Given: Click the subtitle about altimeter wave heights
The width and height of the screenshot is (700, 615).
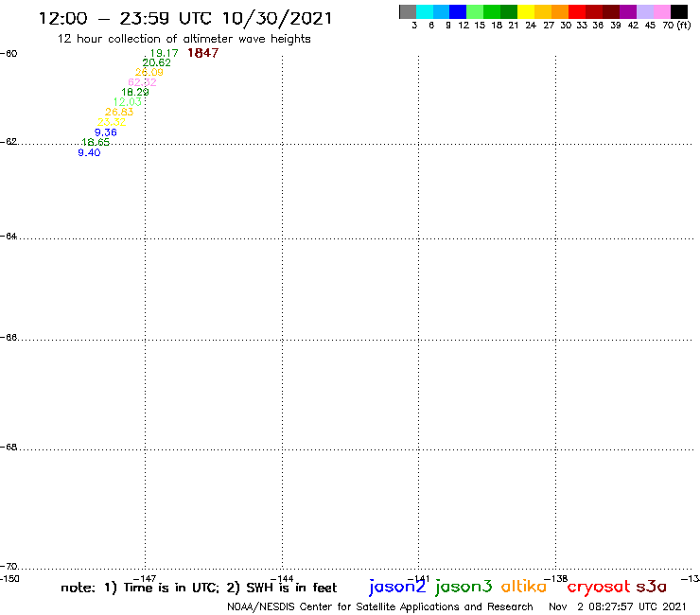Looking at the screenshot, I should click(184, 39).
